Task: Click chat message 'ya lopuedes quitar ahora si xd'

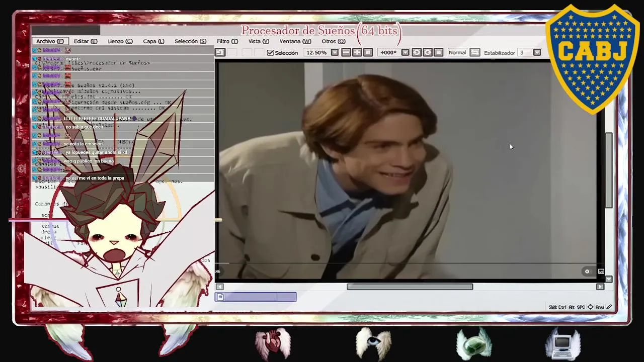Action: (x=96, y=153)
